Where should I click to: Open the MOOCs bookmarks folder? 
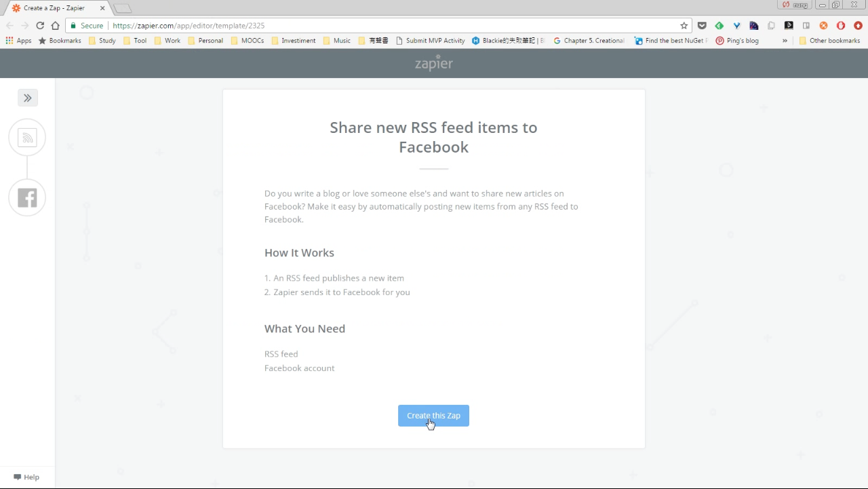(x=248, y=41)
